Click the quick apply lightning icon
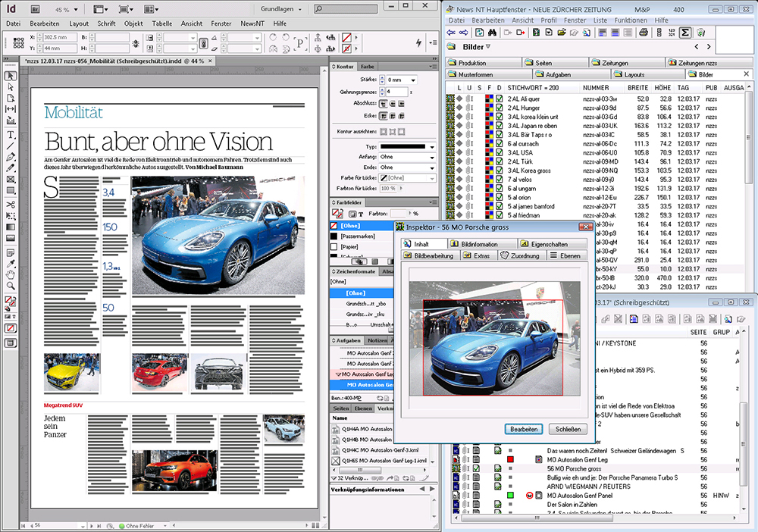758x532 pixels. 418,42
